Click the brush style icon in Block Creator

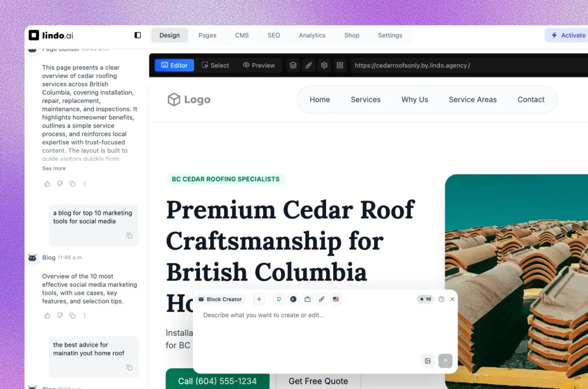point(322,299)
